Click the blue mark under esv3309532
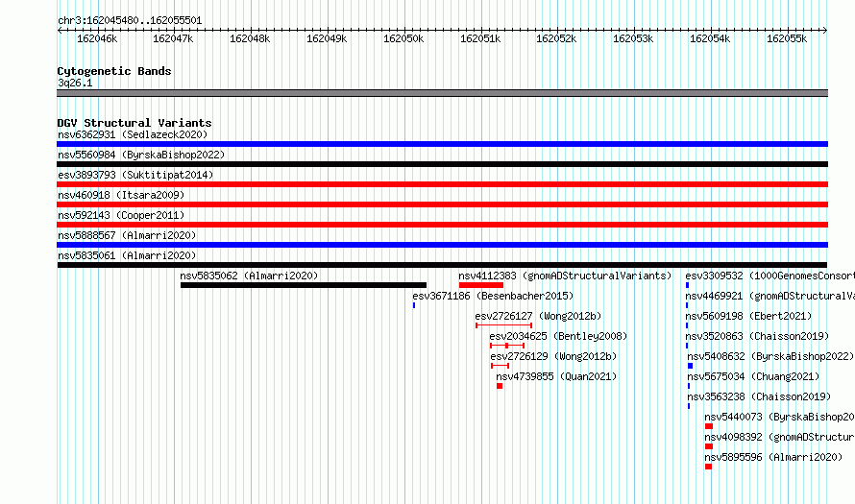 (687, 285)
